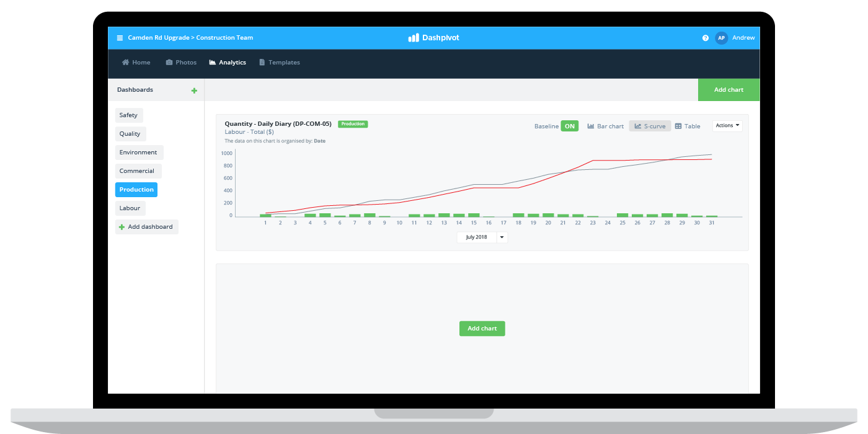Click the July 2018 date selector

click(x=476, y=237)
